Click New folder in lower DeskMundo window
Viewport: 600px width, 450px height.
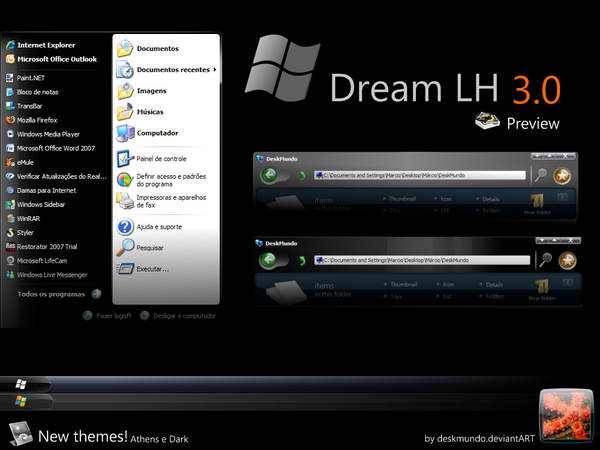(x=542, y=290)
